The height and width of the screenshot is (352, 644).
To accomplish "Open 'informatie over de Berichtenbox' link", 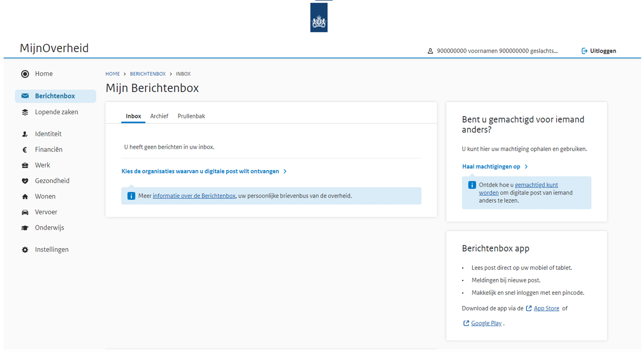I will pyautogui.click(x=194, y=196).
